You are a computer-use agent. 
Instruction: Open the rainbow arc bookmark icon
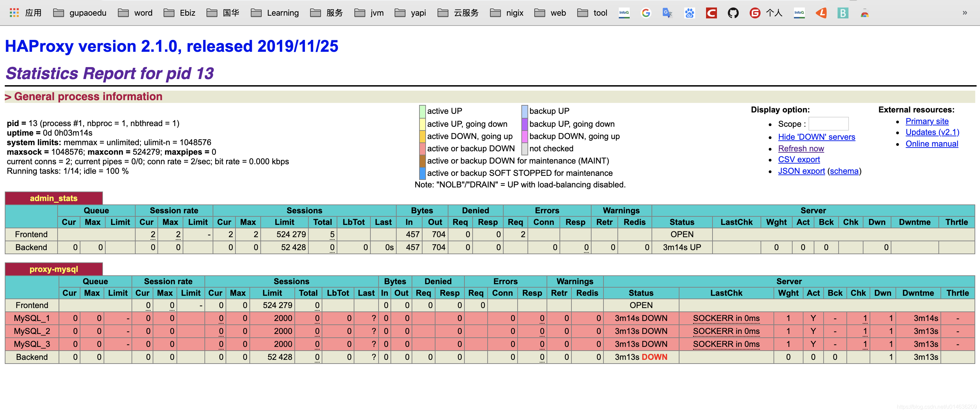pyautogui.click(x=865, y=13)
